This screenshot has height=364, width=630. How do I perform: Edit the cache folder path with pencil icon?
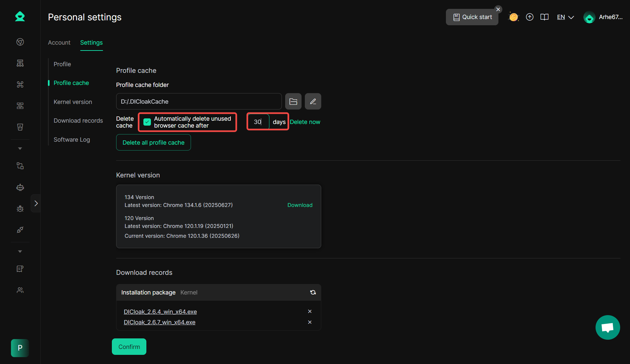313,102
